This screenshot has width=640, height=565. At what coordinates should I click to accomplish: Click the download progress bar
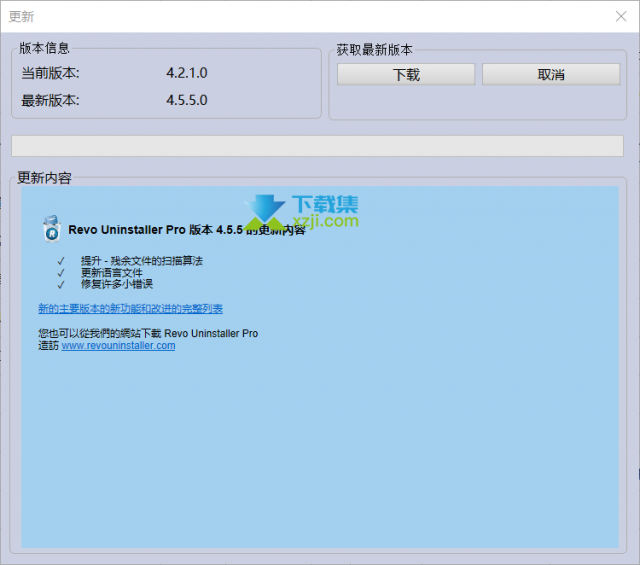(x=317, y=146)
